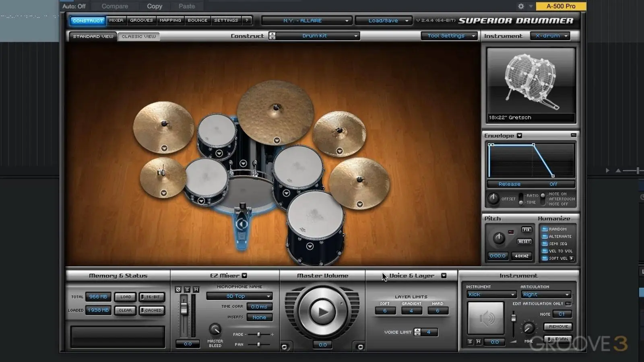Screen dimensions: 644x362
Task: Open the Grooves tab
Action: (x=141, y=20)
